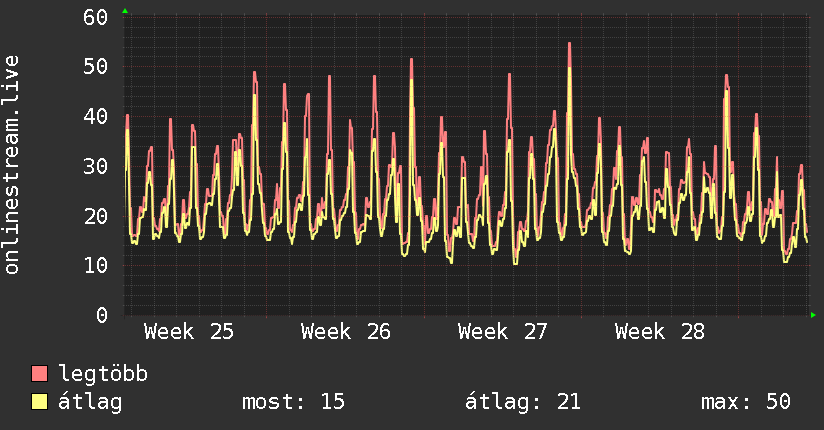This screenshot has height=430, width=824.
Task: Click the onlinestream.live vertical axis title
Action: point(11,165)
